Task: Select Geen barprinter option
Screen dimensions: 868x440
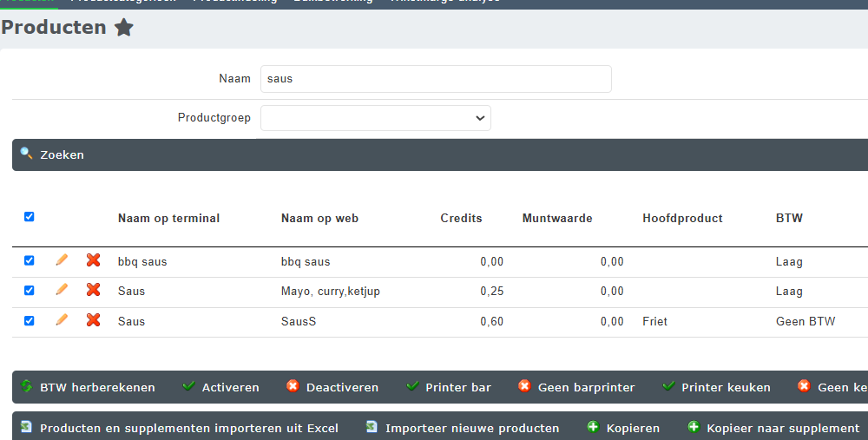Action: tap(576, 387)
